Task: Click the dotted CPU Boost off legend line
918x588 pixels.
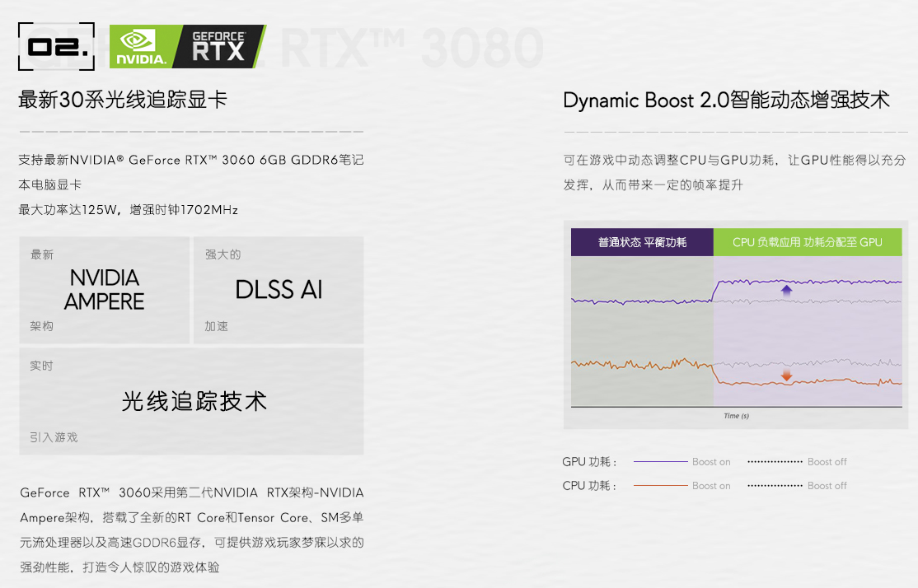Action: [x=775, y=486]
